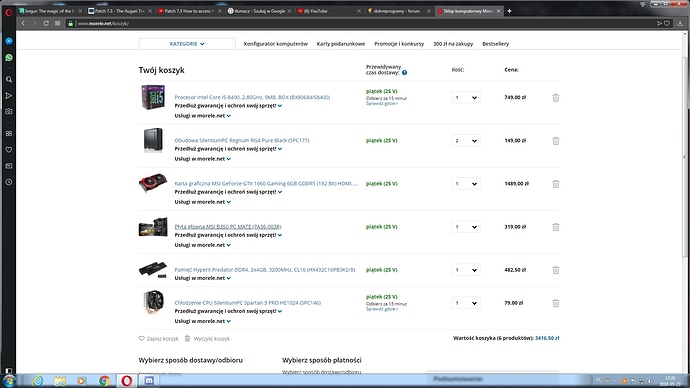Viewport: 690px width, 388px height.
Task: Open quantity dropdown for Regnum RG4 case
Action: (466, 141)
